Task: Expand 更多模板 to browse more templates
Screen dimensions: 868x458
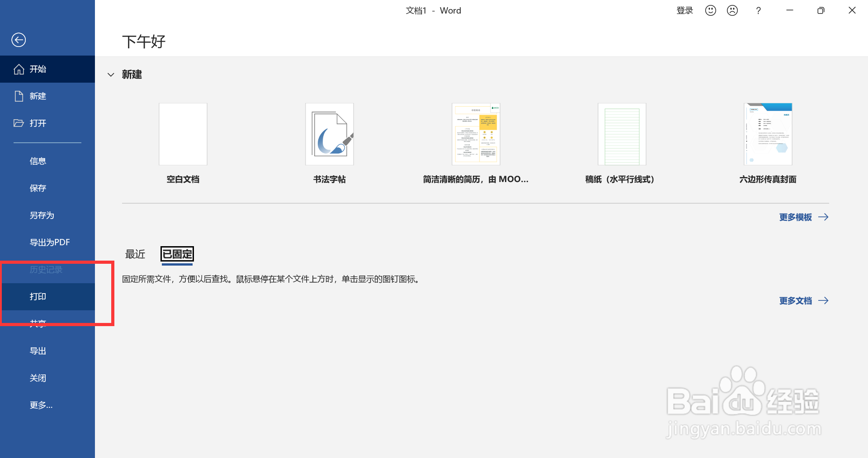Action: (795, 217)
